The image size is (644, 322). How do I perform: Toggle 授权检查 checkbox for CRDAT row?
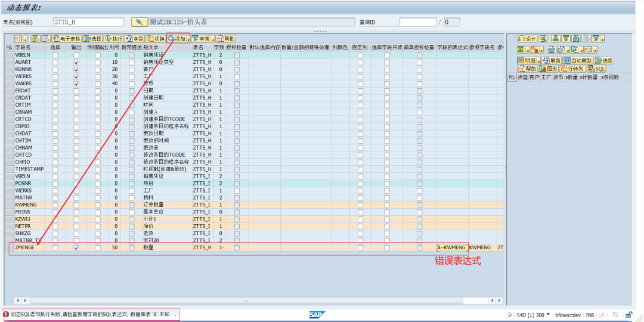(237, 98)
